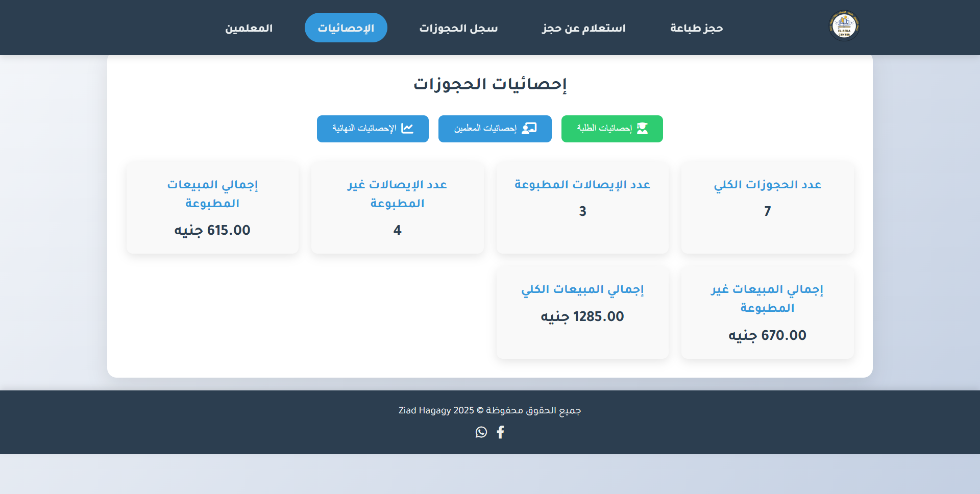Open the Facebook icon in footer
Screen dimensions: 980x494
pos(500,432)
